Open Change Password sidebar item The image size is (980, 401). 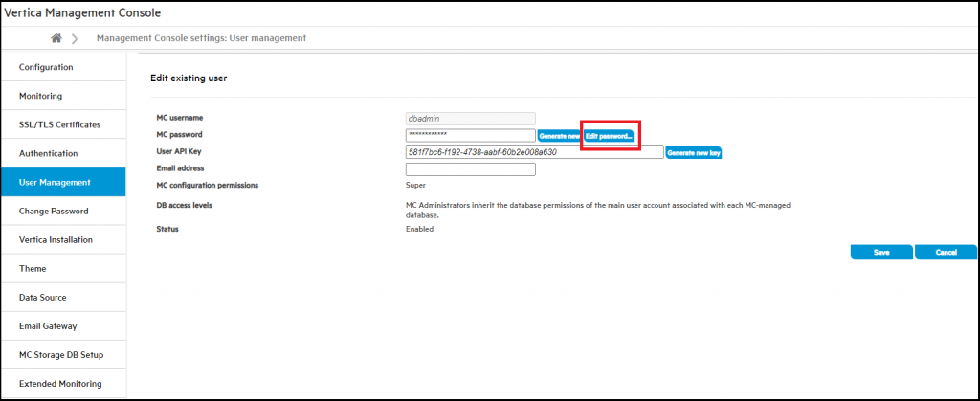click(63, 212)
